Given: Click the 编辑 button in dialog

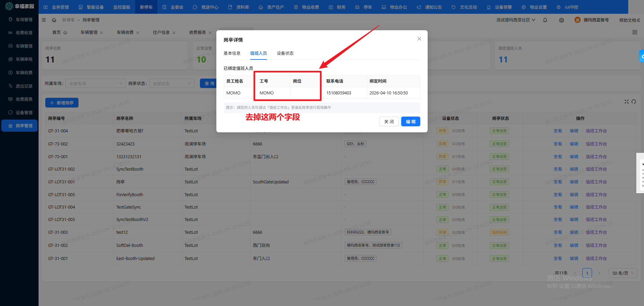Looking at the screenshot, I should [411, 122].
